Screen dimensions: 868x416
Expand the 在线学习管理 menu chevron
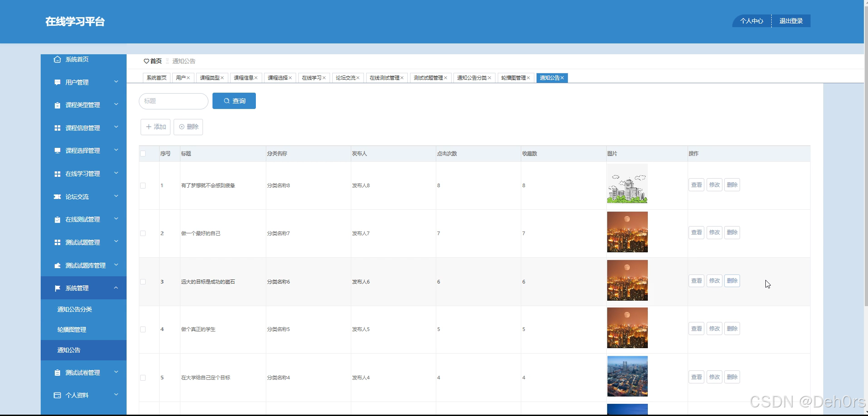pos(116,173)
